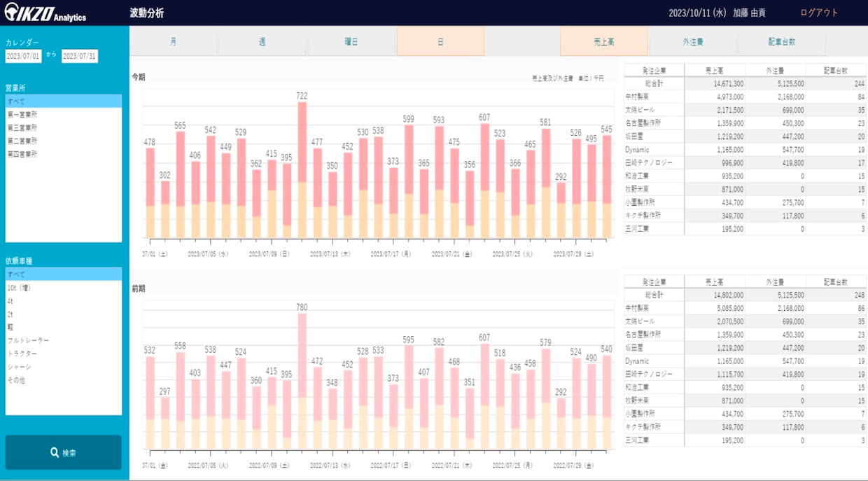Image resolution: width=868 pixels, height=481 pixels.
Task: Select the 曜日 tab
Action: [351, 41]
